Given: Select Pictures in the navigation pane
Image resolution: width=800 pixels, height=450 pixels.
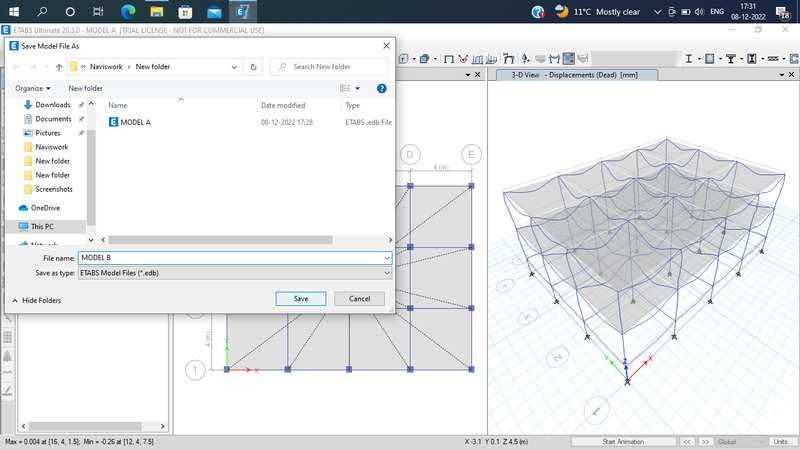Looking at the screenshot, I should (x=47, y=133).
